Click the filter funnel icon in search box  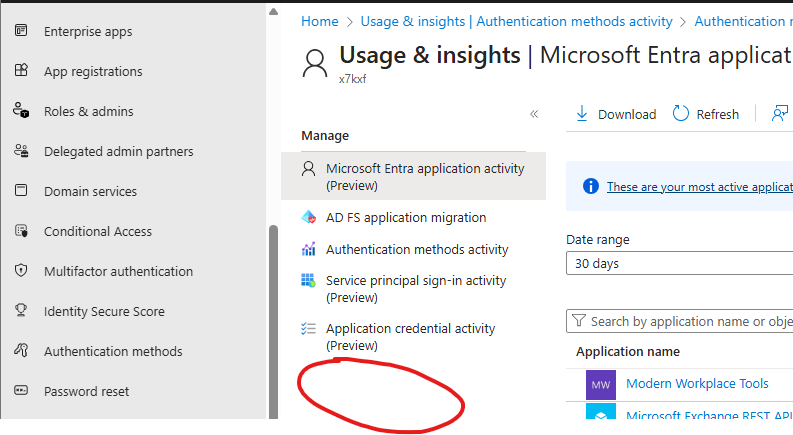[x=579, y=321]
